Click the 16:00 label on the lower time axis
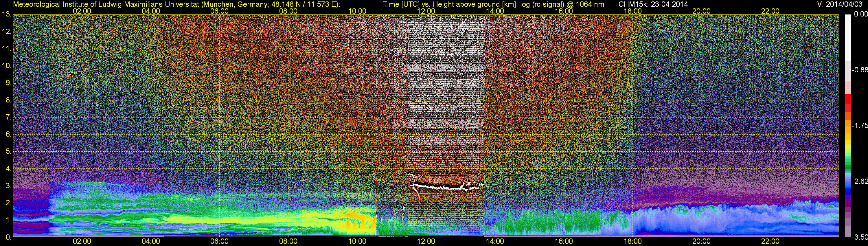Screen dimensions: 868x246 [x=564, y=241]
